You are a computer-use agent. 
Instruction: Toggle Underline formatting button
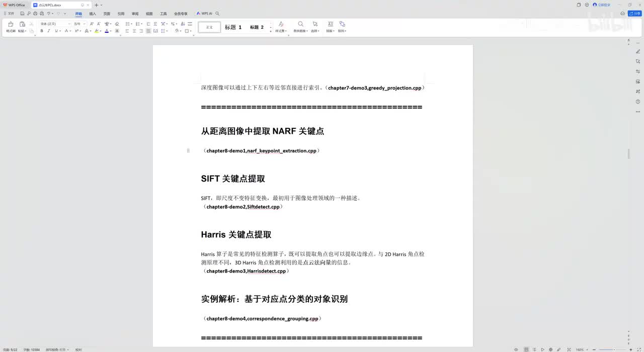pyautogui.click(x=55, y=31)
